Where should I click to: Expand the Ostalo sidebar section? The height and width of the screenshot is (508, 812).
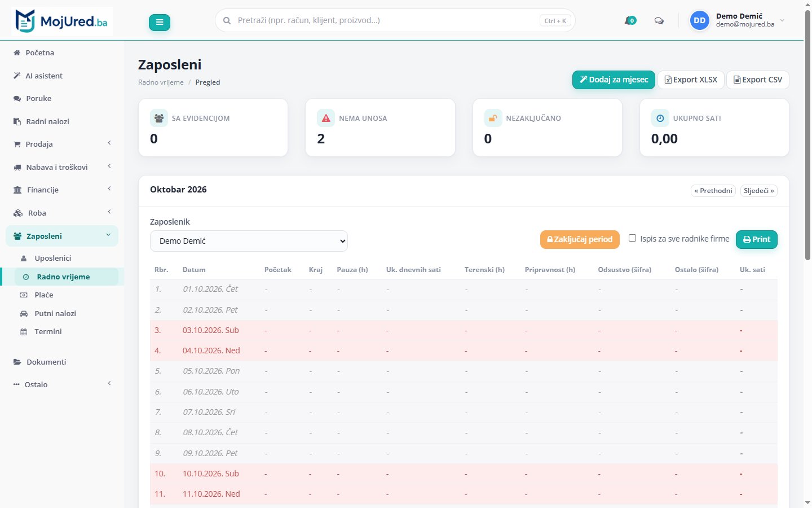pos(62,384)
